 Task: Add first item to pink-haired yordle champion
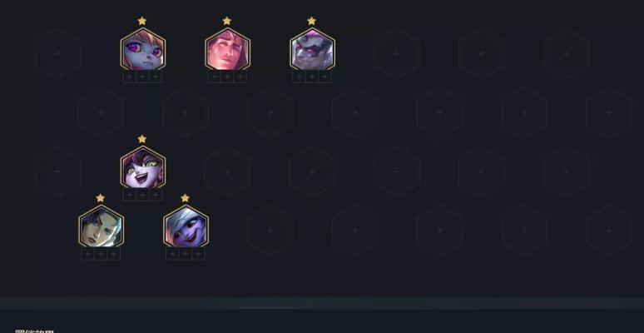[130, 77]
